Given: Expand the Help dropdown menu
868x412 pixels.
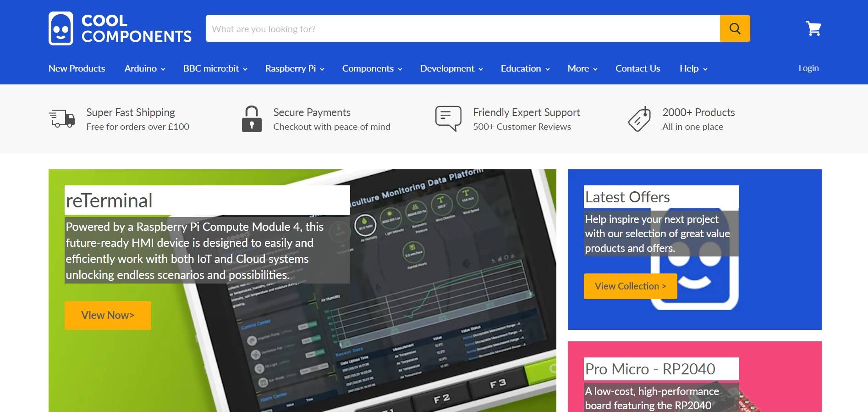Looking at the screenshot, I should [x=693, y=68].
